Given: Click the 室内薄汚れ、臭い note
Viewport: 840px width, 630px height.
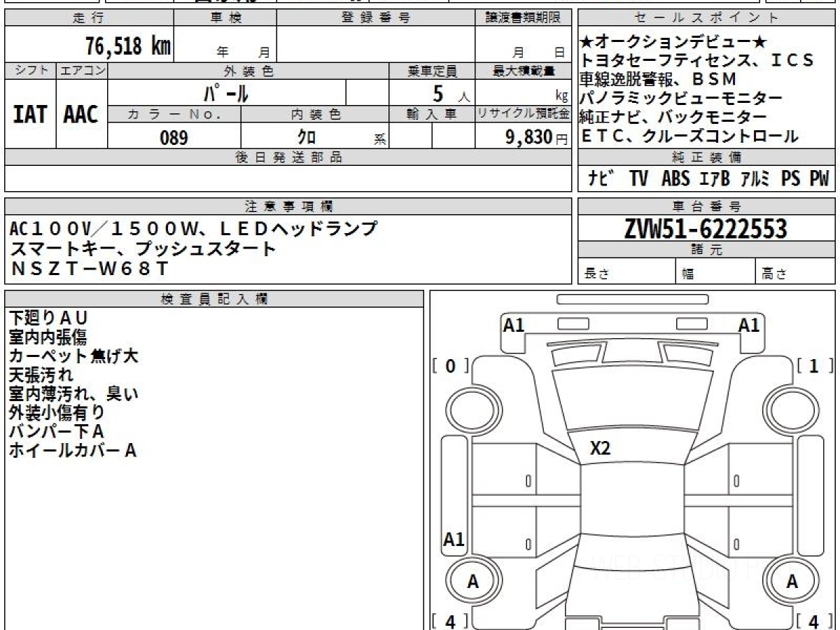Looking at the screenshot, I should (x=73, y=394).
